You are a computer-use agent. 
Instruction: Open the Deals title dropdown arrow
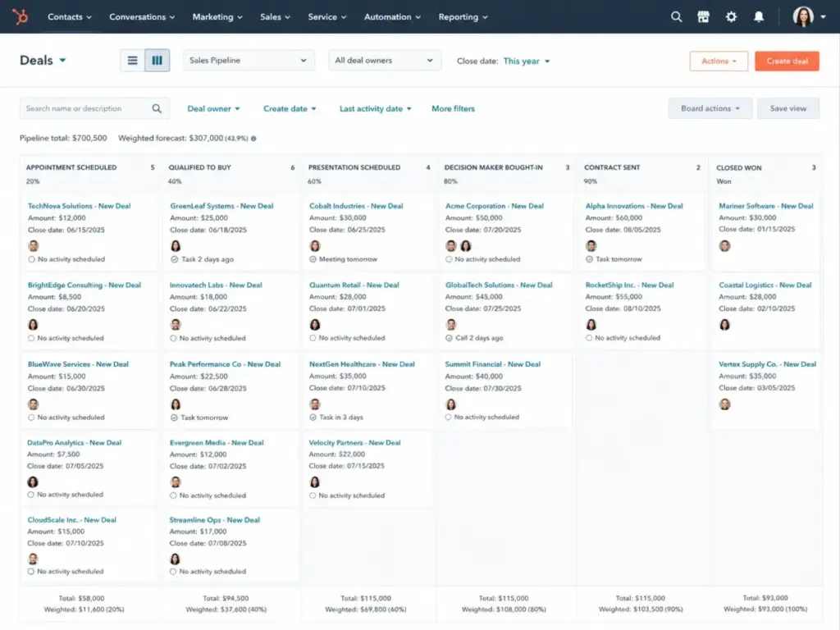(x=62, y=61)
